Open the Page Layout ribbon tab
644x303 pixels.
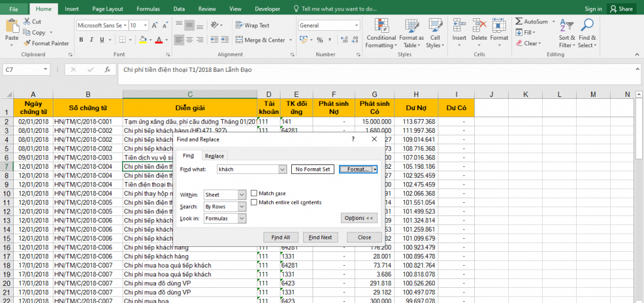pyautogui.click(x=108, y=9)
